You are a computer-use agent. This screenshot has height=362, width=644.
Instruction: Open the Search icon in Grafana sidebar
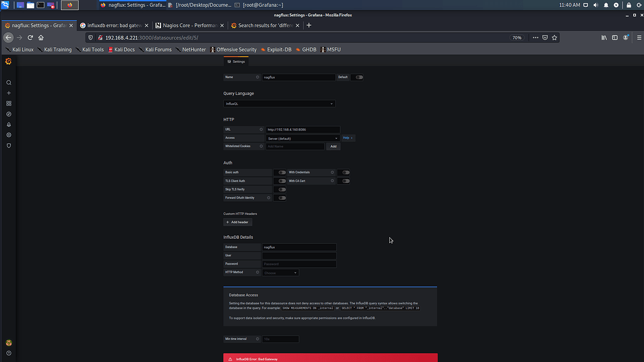pyautogui.click(x=8, y=82)
